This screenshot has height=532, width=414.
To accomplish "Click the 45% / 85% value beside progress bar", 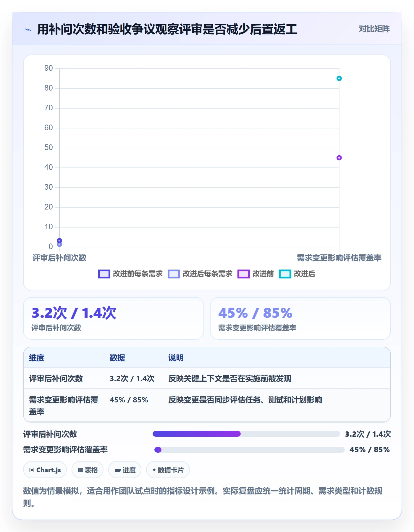I will pyautogui.click(x=370, y=450).
